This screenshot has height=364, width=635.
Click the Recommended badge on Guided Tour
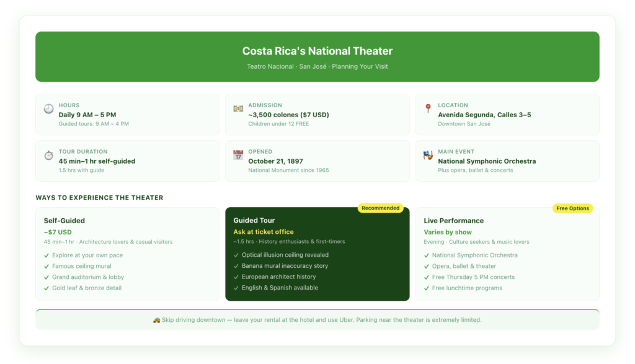point(380,208)
